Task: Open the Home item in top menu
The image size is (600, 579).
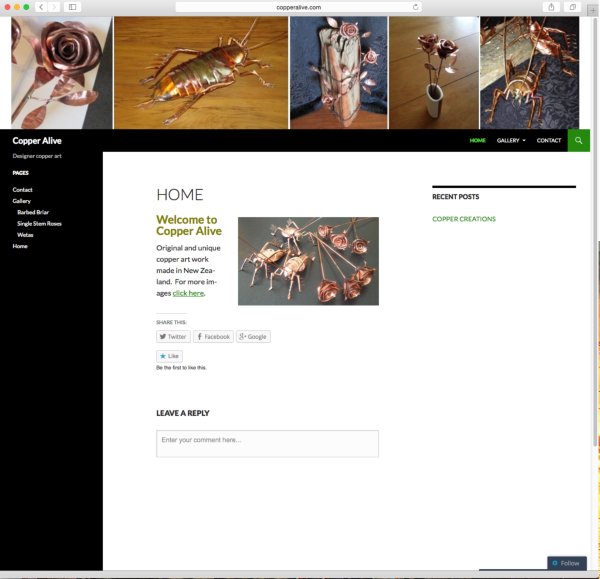Action: coord(477,140)
